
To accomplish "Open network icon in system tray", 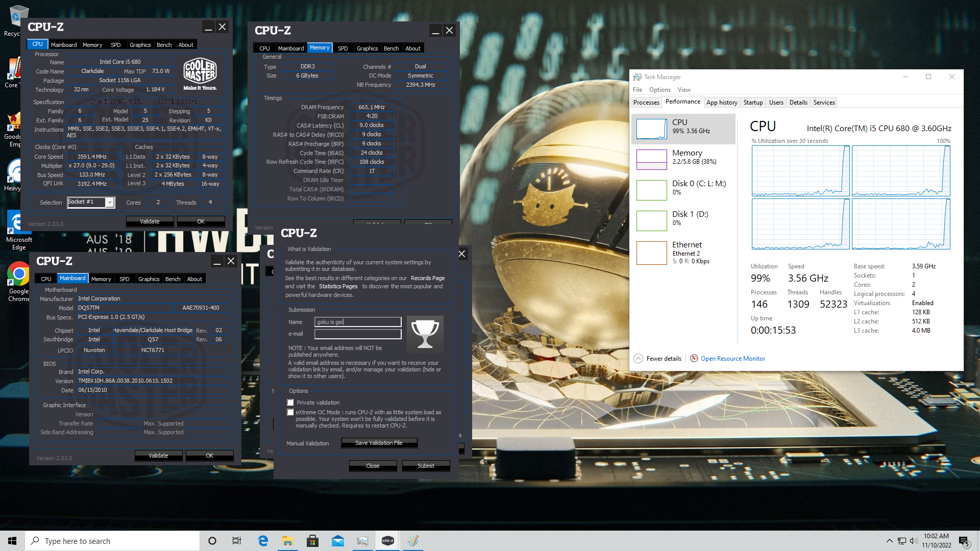I will pos(902,541).
